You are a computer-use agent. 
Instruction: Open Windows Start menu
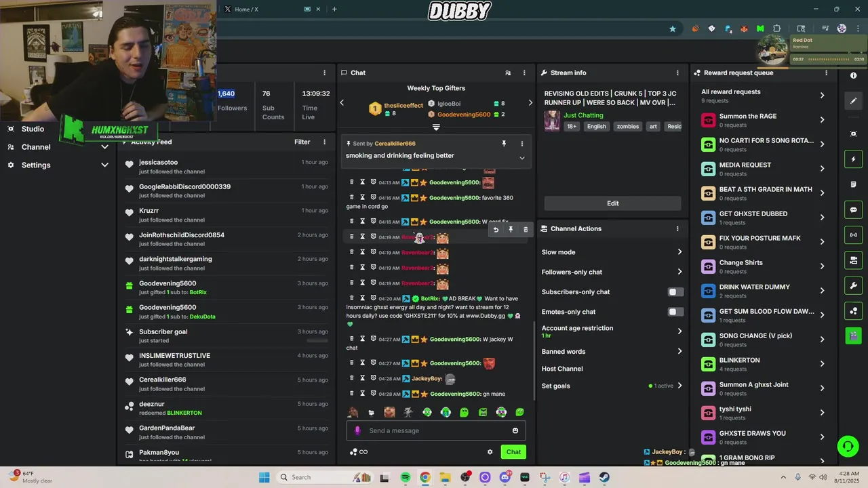[264, 477]
